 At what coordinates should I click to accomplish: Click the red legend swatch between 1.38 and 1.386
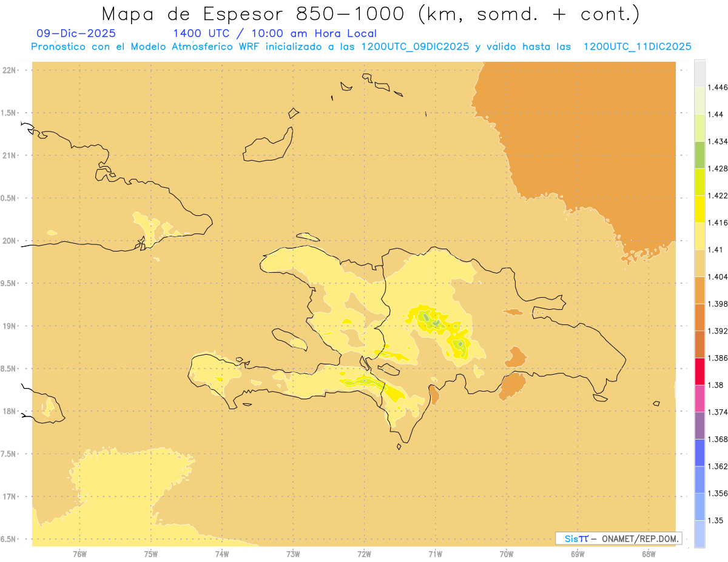(x=699, y=371)
